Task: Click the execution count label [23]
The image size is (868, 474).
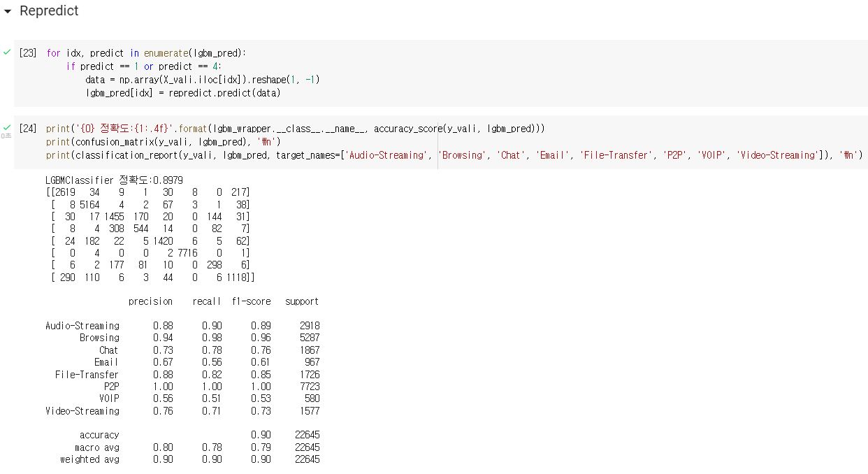Action: [x=27, y=52]
